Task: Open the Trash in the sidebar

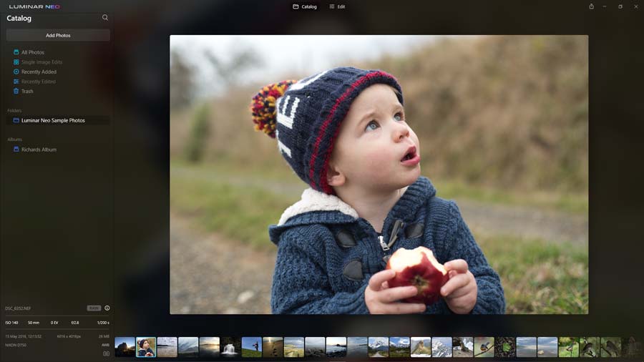Action: (x=24, y=91)
